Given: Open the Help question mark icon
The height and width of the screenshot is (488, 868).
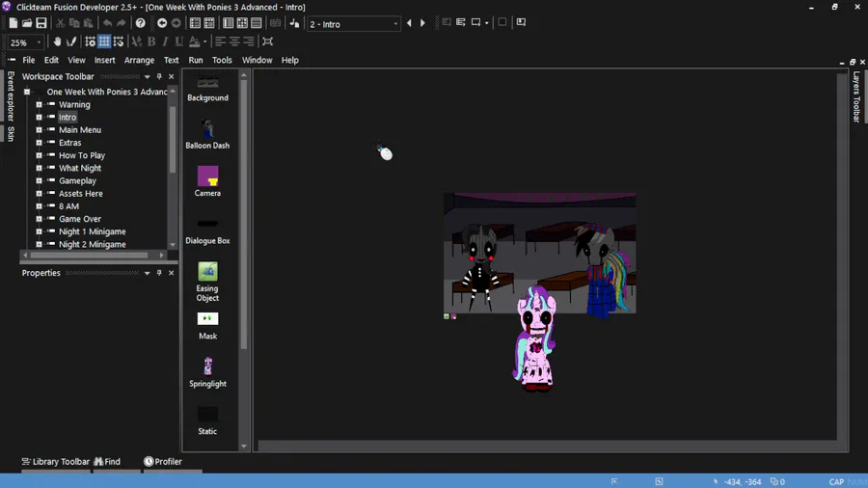Looking at the screenshot, I should pyautogui.click(x=141, y=23).
